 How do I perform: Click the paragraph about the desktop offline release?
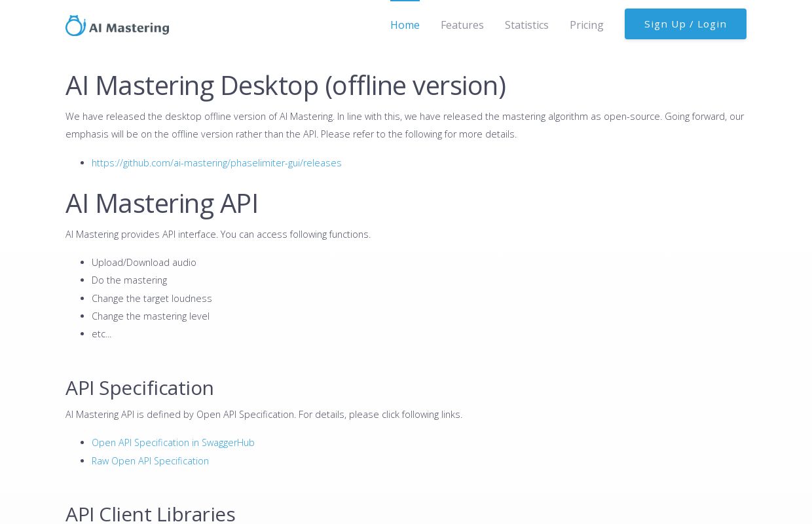coord(405,125)
